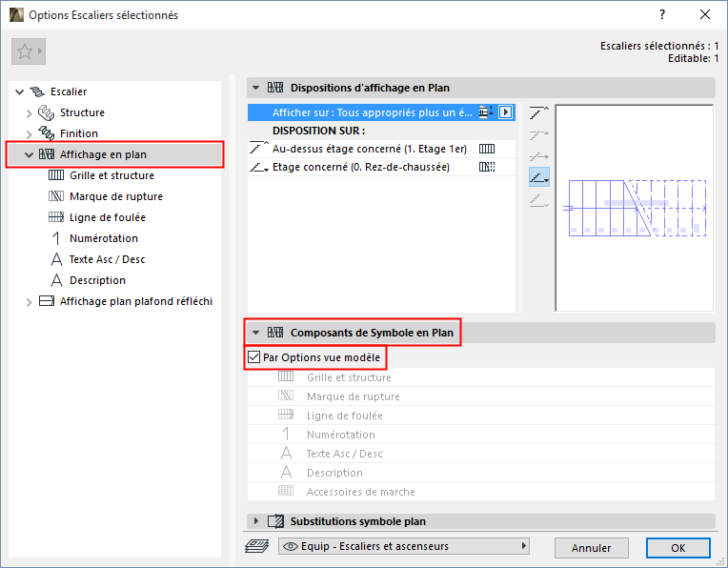The width and height of the screenshot is (728, 568).
Task: Choose the above relevant story preview button
Action: 539,112
